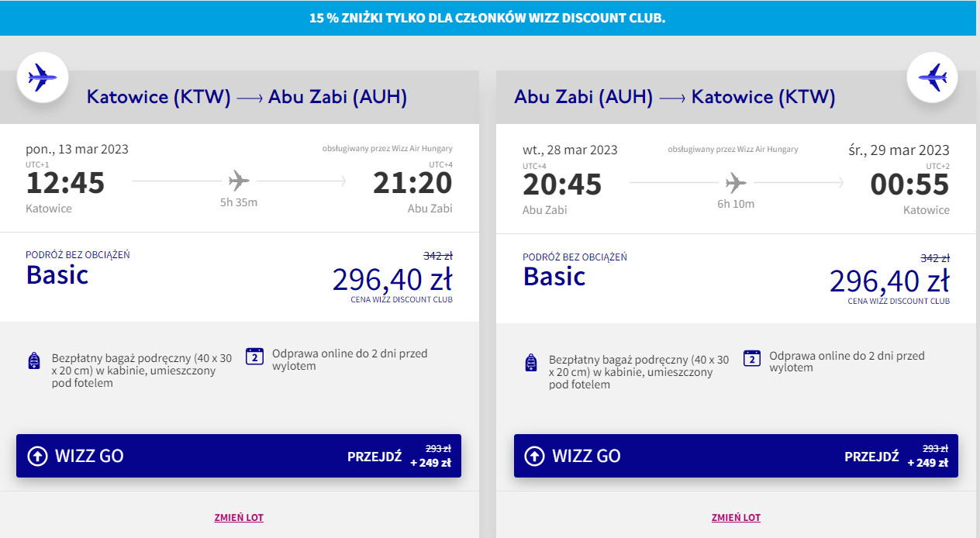Click the outbound 12:45 departure time
Screen dimensions: 980x538
(x=65, y=183)
